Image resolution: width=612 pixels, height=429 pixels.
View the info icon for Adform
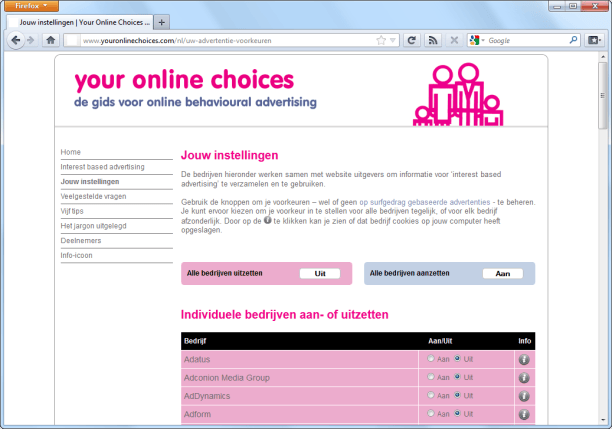point(524,415)
